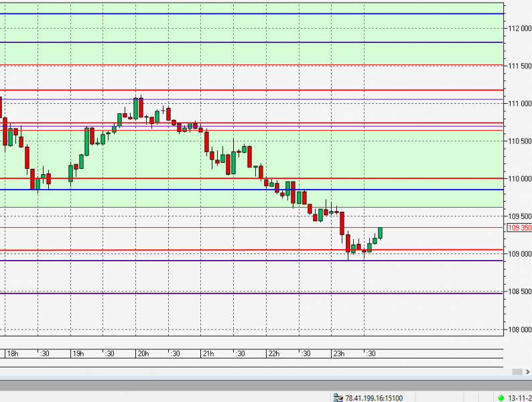Click the 22h time axis label
The height and width of the screenshot is (402, 532).
pyautogui.click(x=274, y=354)
